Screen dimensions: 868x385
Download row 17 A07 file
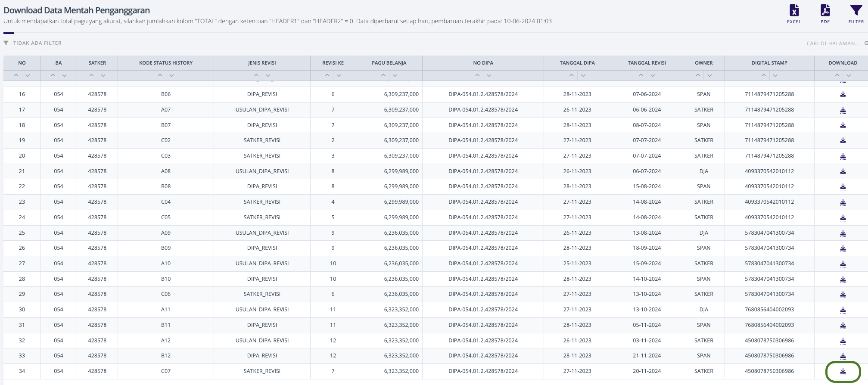tap(843, 110)
